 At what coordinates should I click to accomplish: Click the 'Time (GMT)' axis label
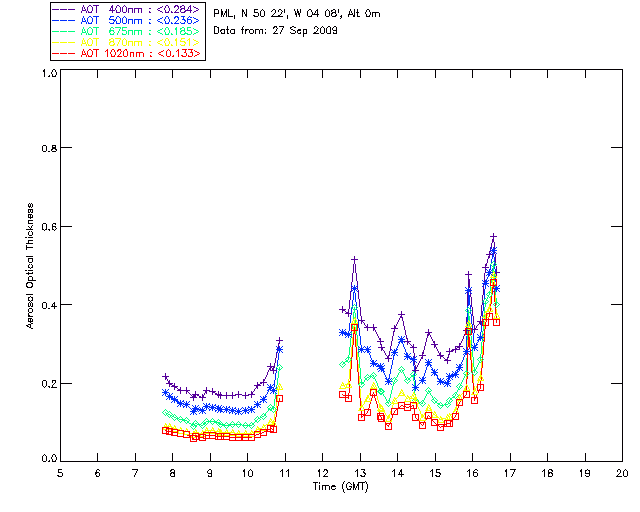[341, 487]
